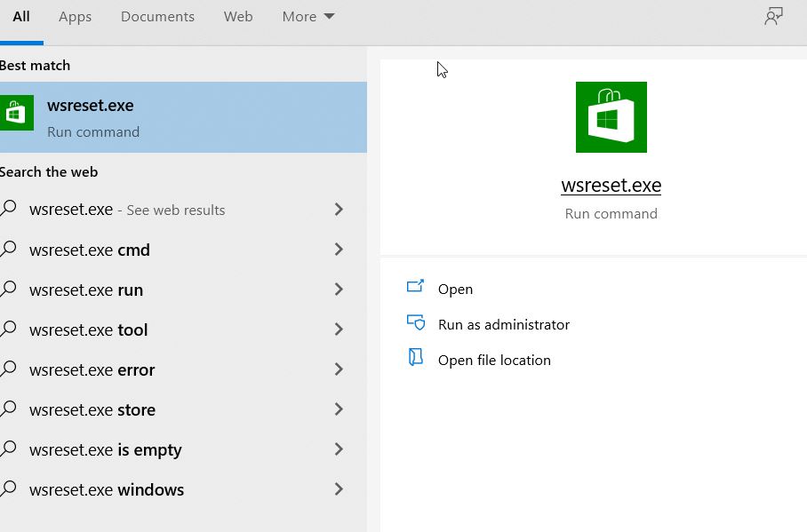The width and height of the screenshot is (807, 532).
Task: Select the 'wsreset.exe tool' suggestion
Action: [x=183, y=330]
